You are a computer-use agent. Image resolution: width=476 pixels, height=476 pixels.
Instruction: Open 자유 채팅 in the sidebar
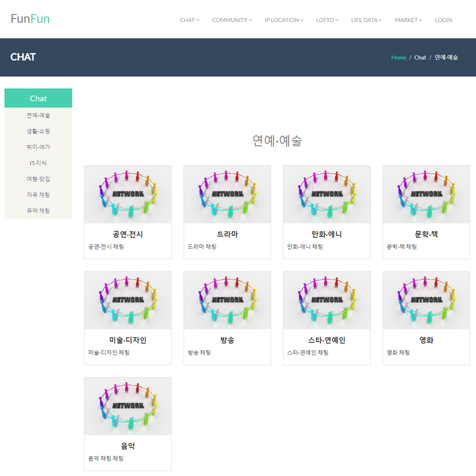(x=38, y=194)
